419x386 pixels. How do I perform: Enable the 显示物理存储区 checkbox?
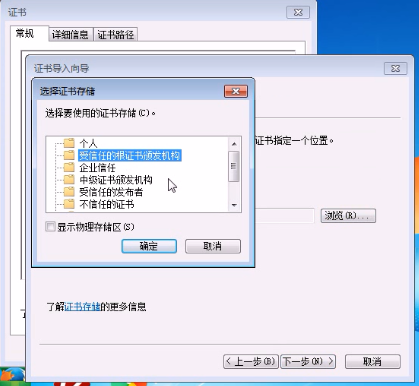point(50,227)
